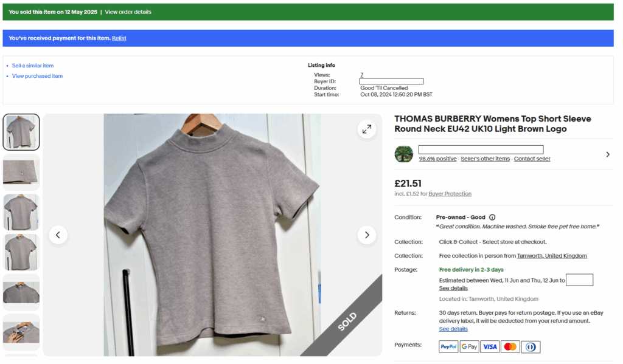Select the third shirt thumbnail
The width and height of the screenshot is (623, 364).
point(21,212)
